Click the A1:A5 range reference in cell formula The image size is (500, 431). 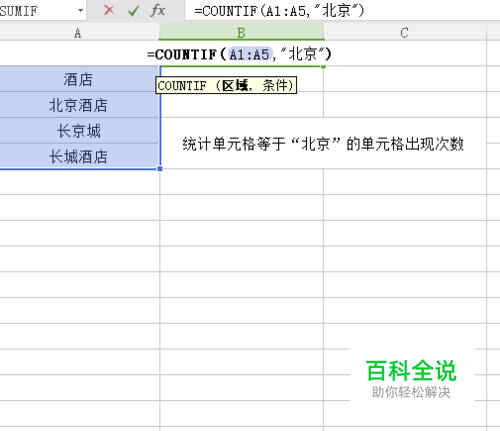(x=249, y=54)
